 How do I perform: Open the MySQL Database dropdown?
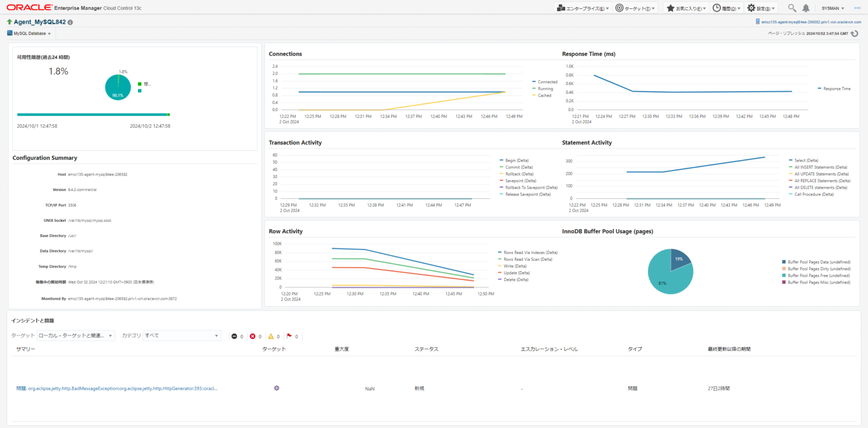tap(29, 33)
